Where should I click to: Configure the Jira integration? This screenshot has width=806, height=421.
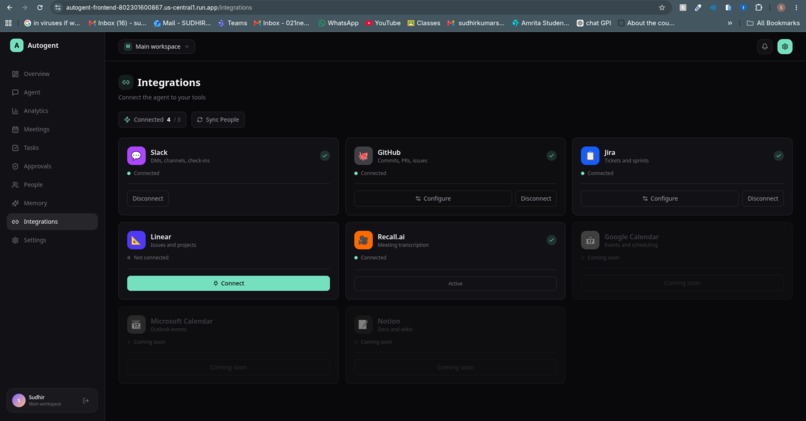(660, 198)
